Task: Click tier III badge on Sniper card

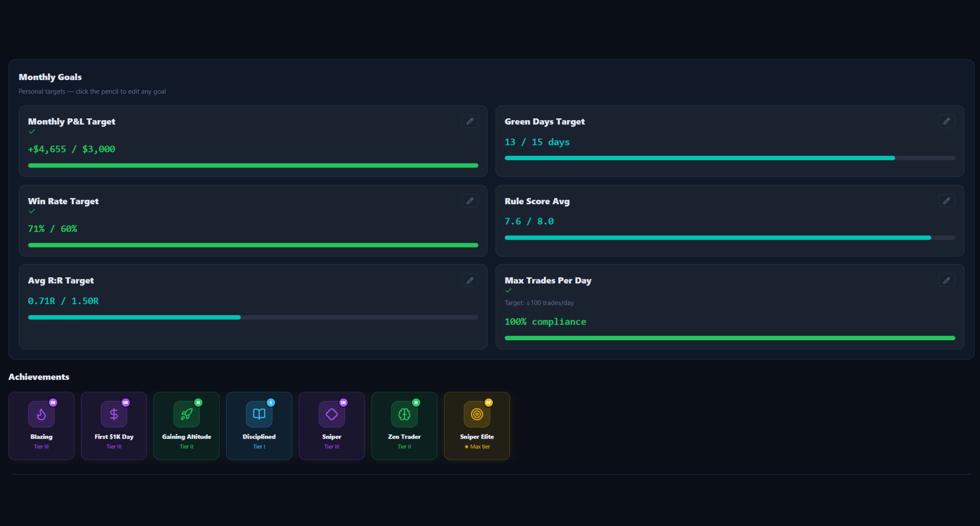Action: point(343,403)
